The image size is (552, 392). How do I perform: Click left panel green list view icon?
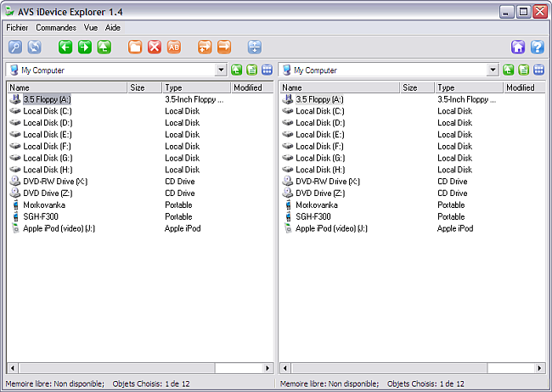(251, 70)
